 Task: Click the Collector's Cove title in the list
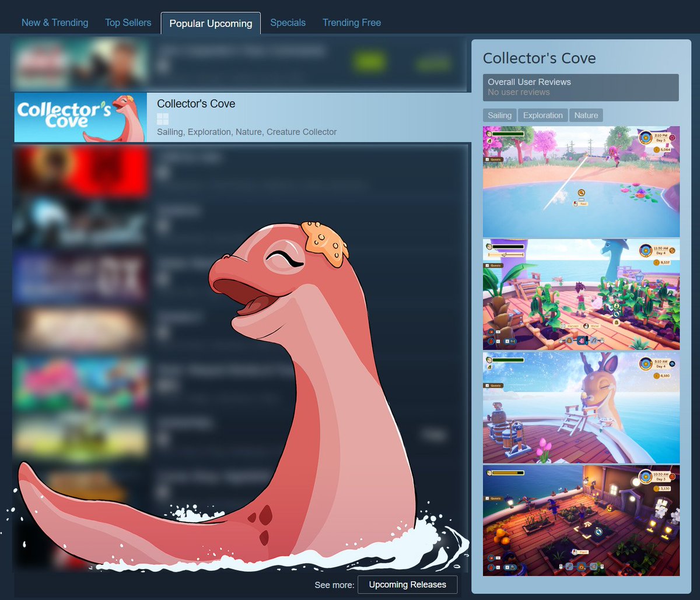coord(196,104)
